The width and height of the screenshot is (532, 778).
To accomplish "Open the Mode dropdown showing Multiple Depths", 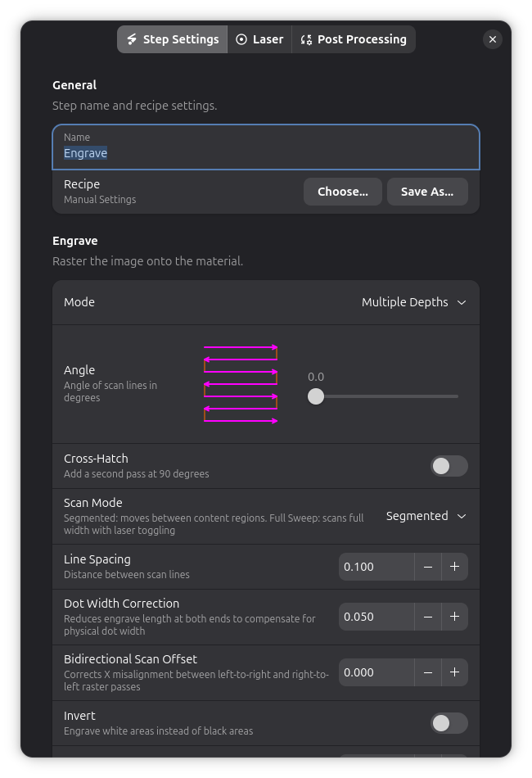I will coord(414,302).
